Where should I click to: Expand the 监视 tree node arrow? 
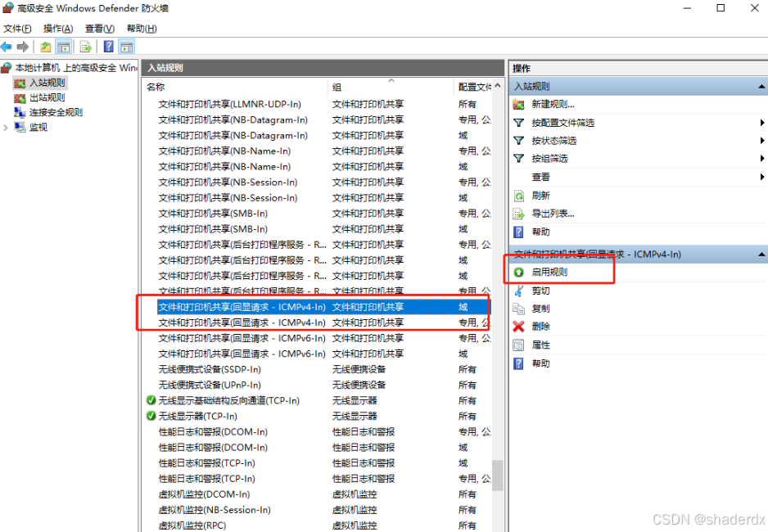tap(6, 127)
